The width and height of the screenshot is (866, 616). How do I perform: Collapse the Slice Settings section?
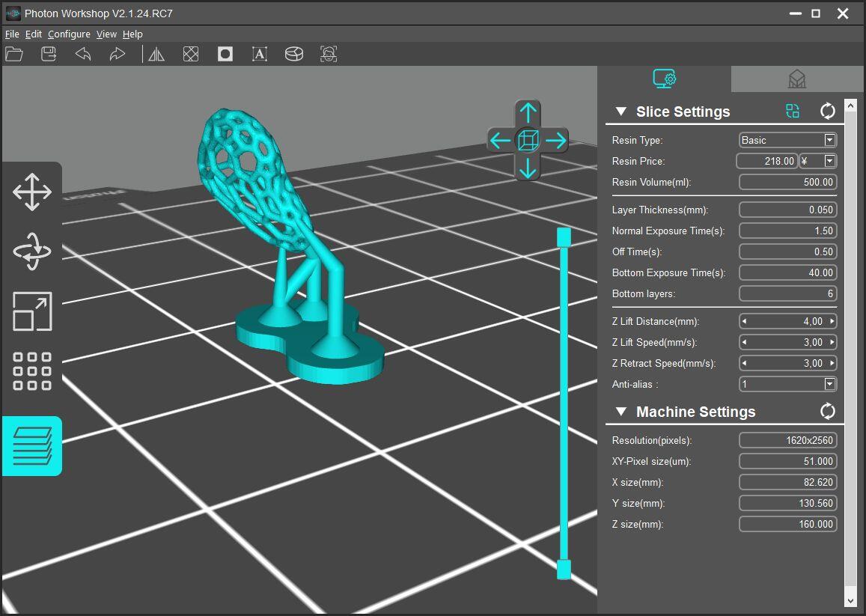(x=620, y=112)
